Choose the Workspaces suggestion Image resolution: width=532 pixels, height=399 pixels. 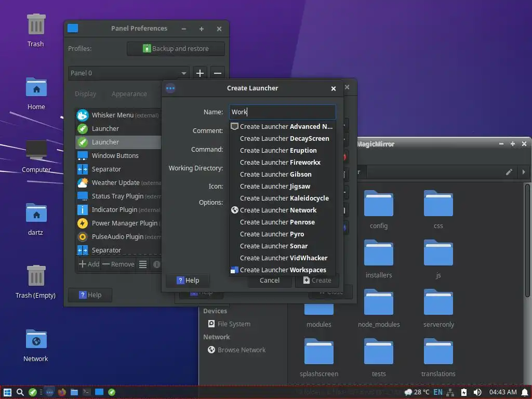282,270
